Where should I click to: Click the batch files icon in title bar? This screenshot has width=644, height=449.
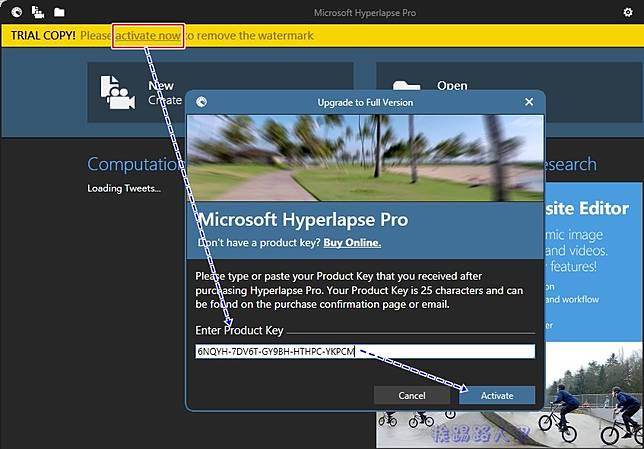[x=38, y=12]
